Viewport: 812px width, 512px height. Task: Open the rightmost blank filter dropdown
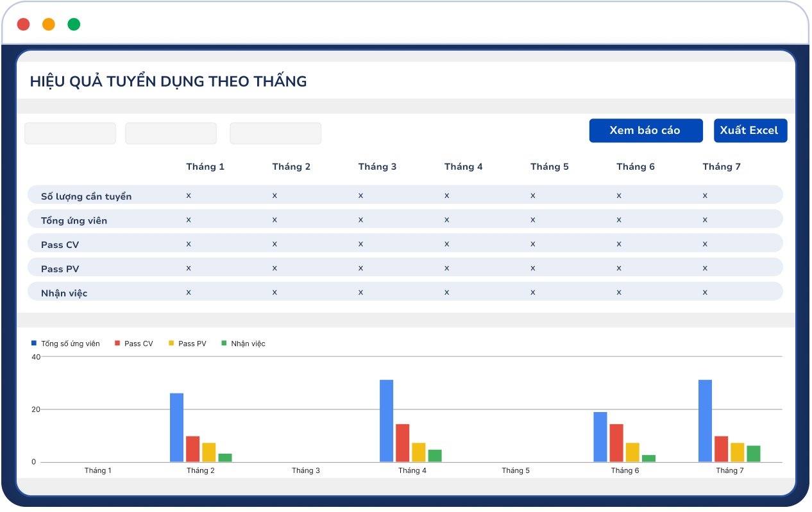[x=275, y=133]
